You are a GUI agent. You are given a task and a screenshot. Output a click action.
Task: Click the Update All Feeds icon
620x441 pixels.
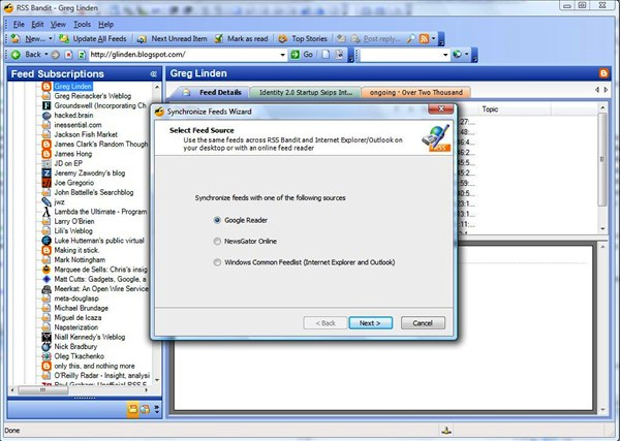click(64, 38)
